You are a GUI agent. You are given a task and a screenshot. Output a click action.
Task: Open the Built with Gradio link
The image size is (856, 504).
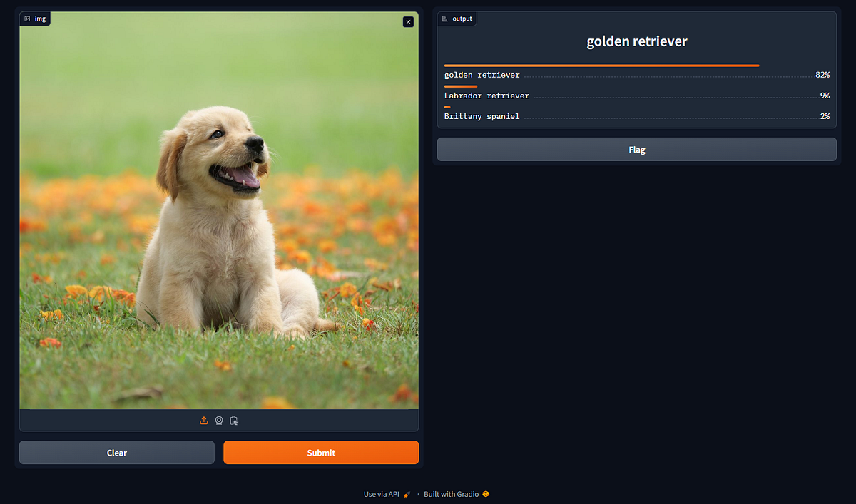pos(452,493)
